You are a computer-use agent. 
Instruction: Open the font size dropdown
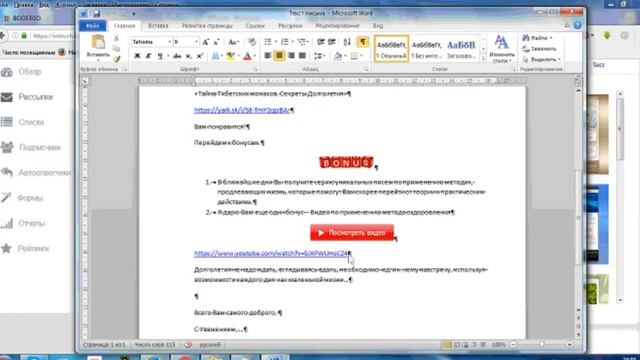tap(196, 42)
